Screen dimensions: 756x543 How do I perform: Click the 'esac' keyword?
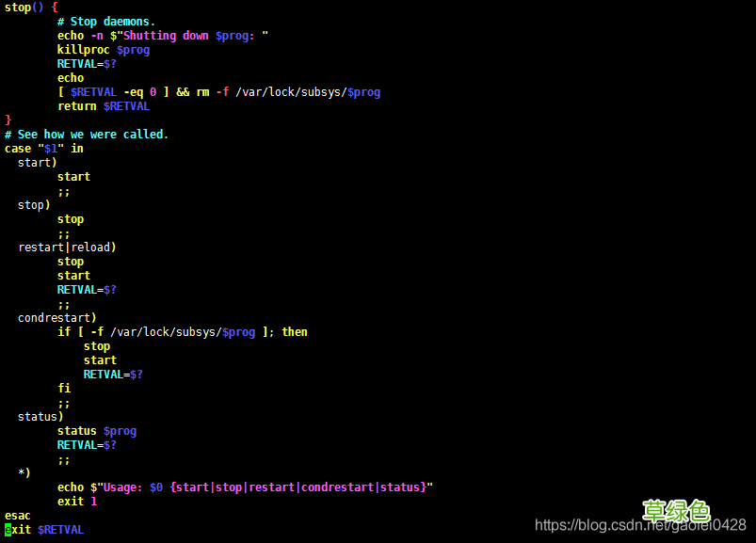[x=17, y=516]
